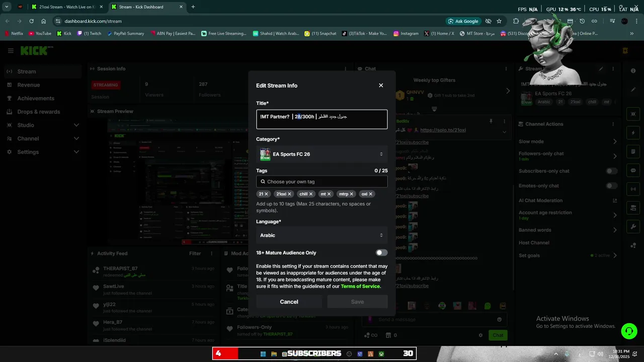Image resolution: width=644 pixels, height=362 pixels.
Task: Open the Instagram bookmark
Action: point(406,34)
